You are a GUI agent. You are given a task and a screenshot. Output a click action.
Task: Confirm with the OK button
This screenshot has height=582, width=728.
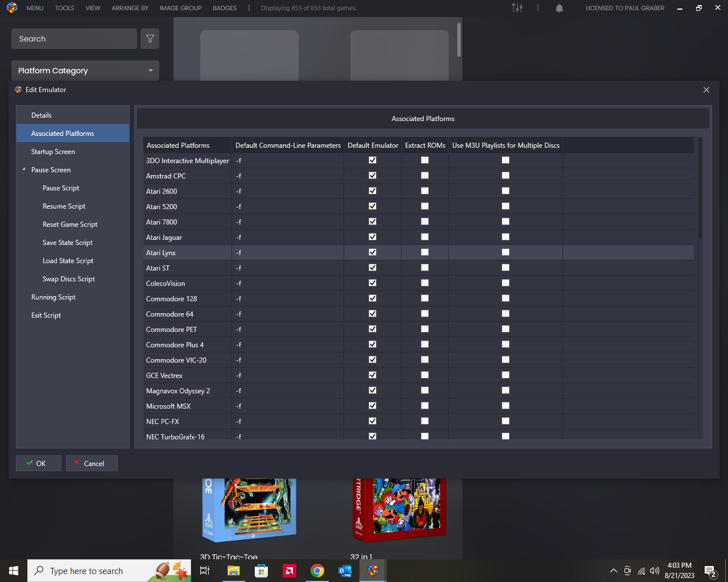click(39, 463)
